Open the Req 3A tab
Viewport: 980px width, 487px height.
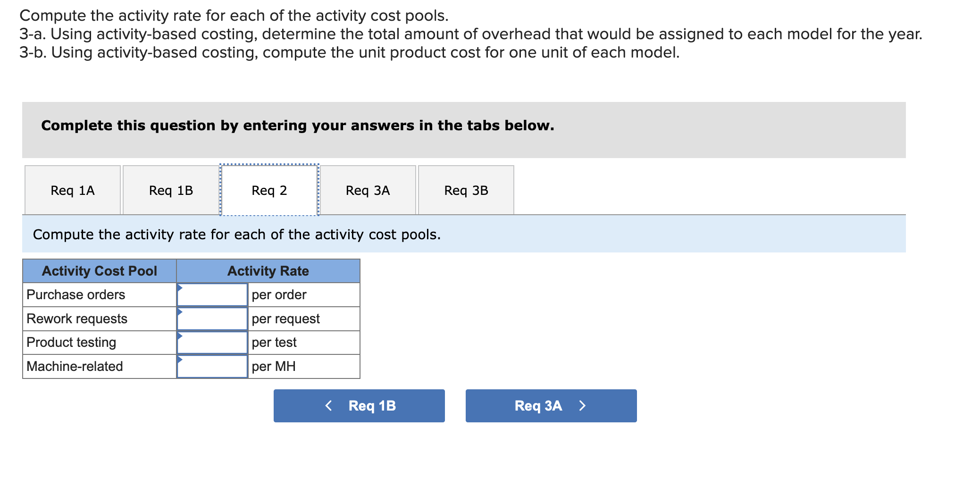(368, 190)
